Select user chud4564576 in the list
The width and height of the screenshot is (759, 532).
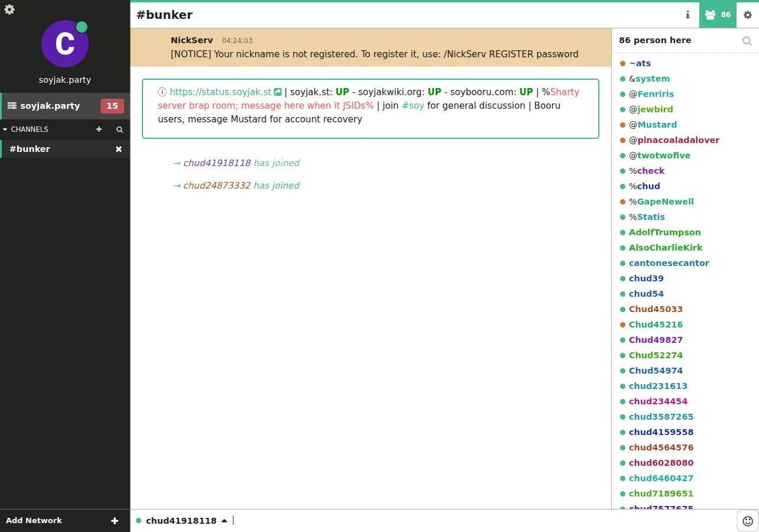tap(661, 447)
